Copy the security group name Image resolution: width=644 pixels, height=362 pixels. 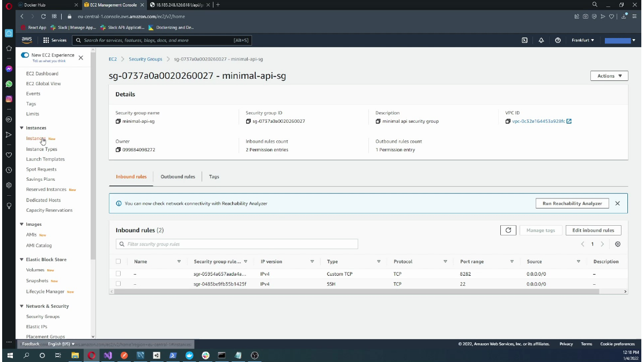(118, 121)
